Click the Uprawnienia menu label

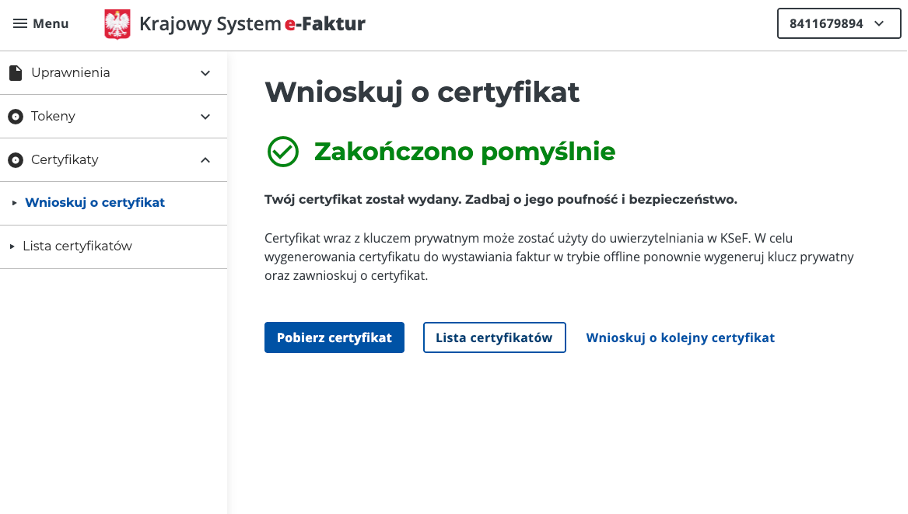pos(70,73)
